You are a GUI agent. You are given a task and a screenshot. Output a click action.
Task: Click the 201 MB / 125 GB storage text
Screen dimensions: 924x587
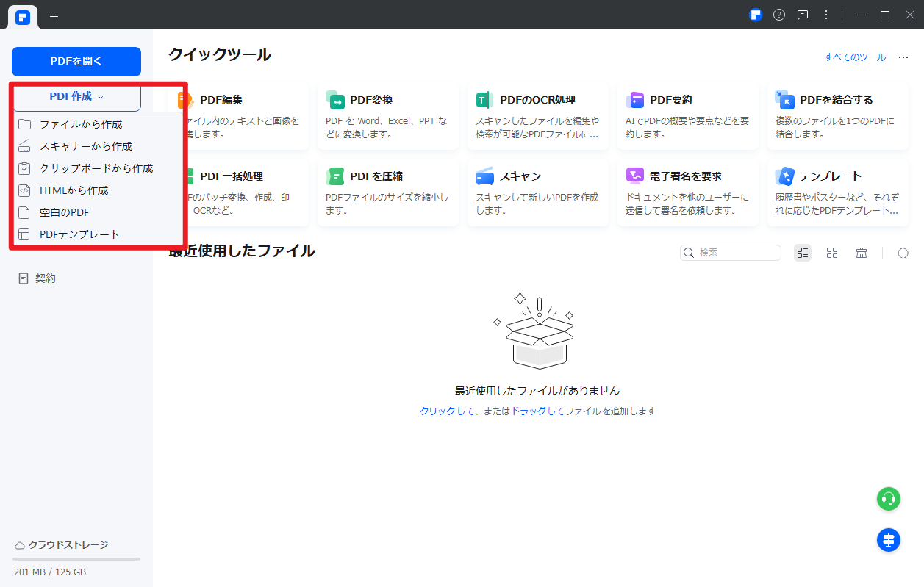click(50, 572)
